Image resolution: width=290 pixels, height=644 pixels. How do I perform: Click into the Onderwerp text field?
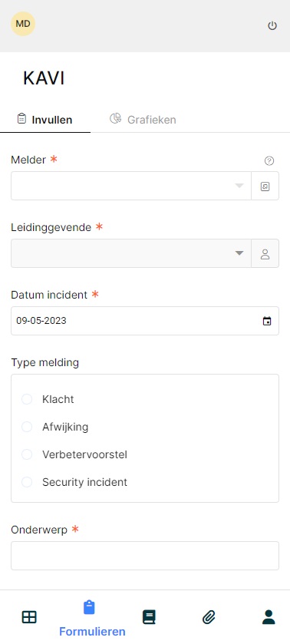(145, 556)
